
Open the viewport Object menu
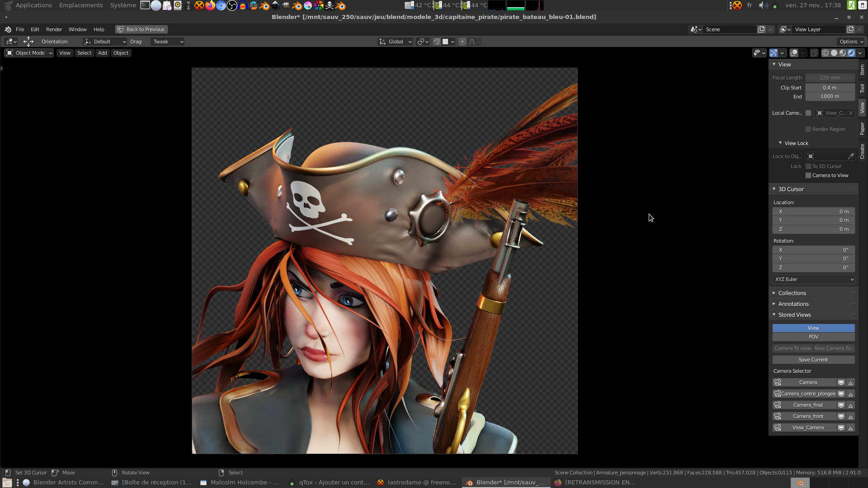point(121,53)
